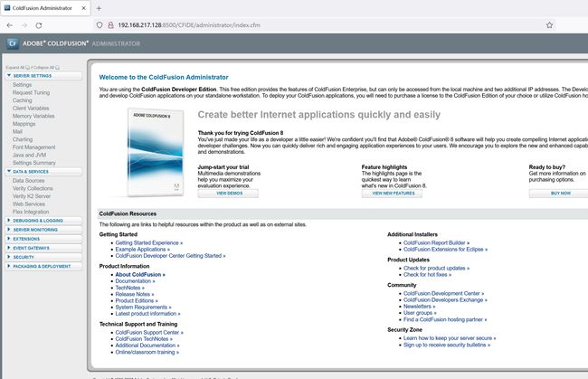Expand the Debugging & Logging section
Viewport: 588px width, 379px height.
click(43, 221)
